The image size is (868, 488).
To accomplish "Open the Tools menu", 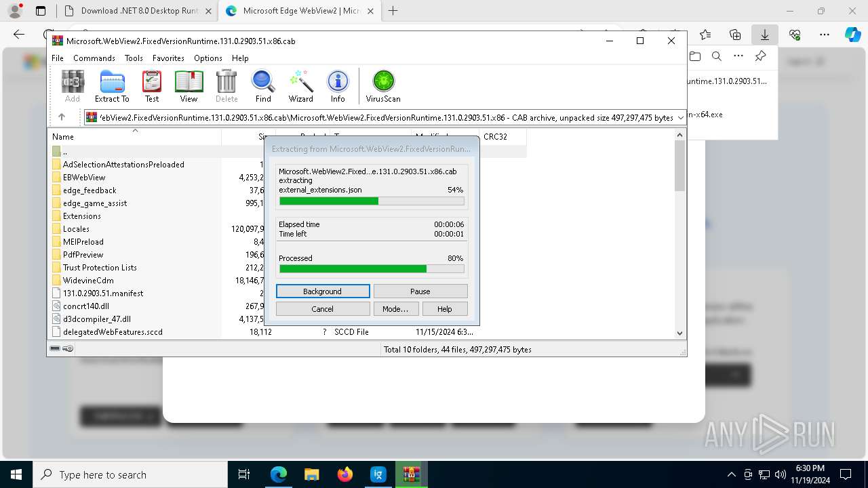I will click(134, 58).
